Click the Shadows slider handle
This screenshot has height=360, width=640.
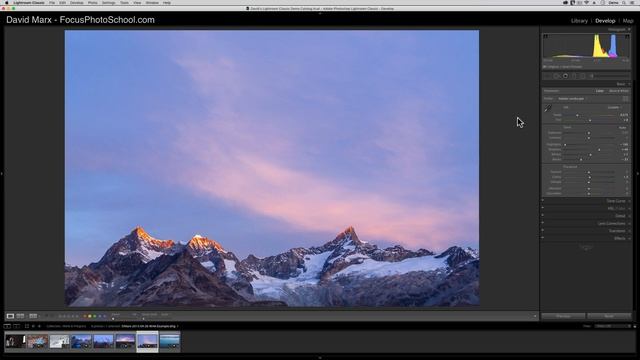coord(599,150)
